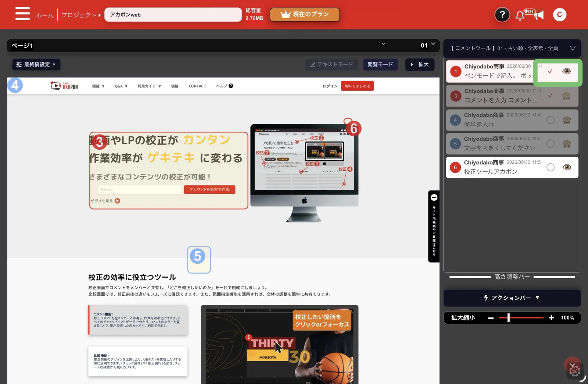Open the hamburger main menu
The width and height of the screenshot is (588, 384).
pyautogui.click(x=22, y=14)
